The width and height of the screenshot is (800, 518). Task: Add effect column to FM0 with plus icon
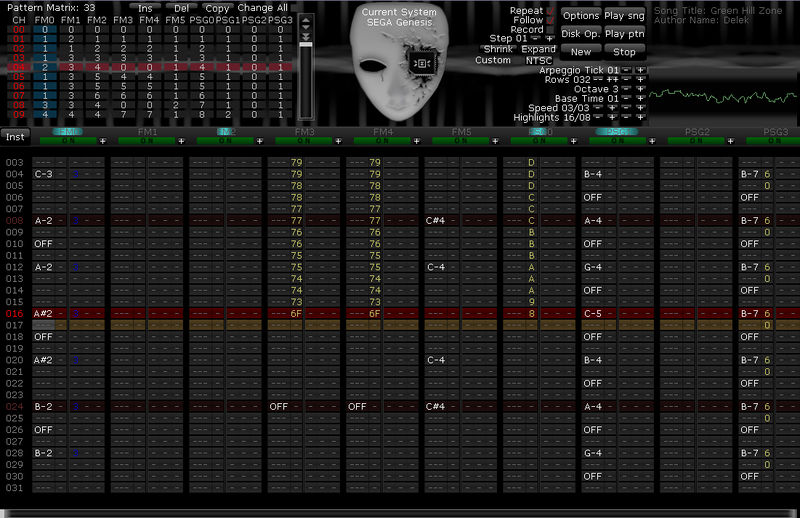click(x=102, y=141)
